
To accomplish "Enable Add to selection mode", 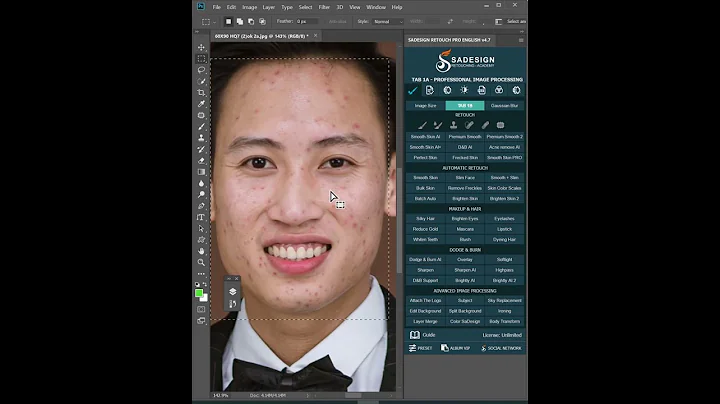I will (x=240, y=22).
